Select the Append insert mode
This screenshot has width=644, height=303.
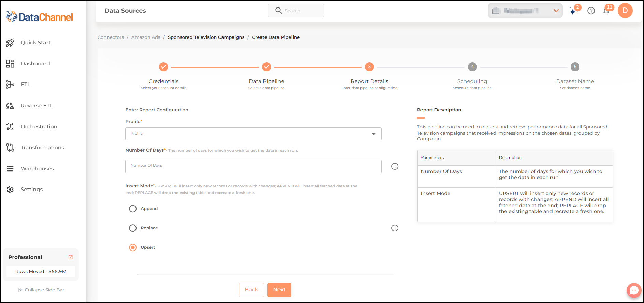(133, 209)
